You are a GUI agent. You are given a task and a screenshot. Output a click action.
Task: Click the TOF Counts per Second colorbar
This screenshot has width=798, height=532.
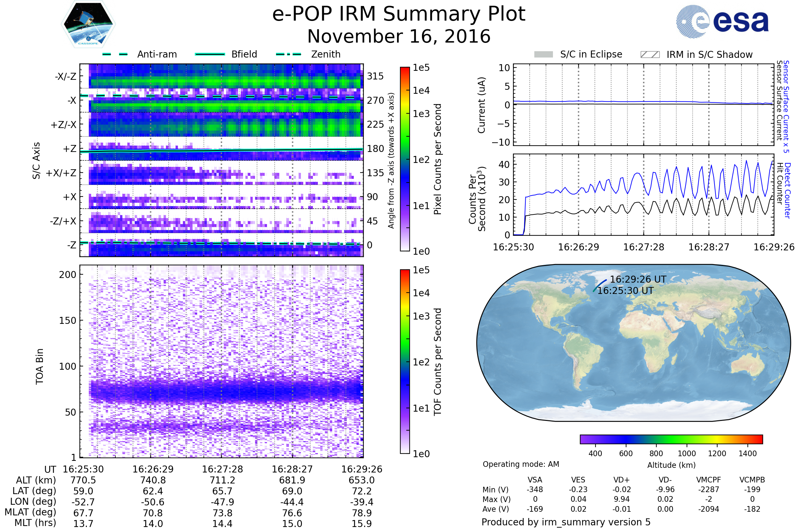[x=405, y=361]
